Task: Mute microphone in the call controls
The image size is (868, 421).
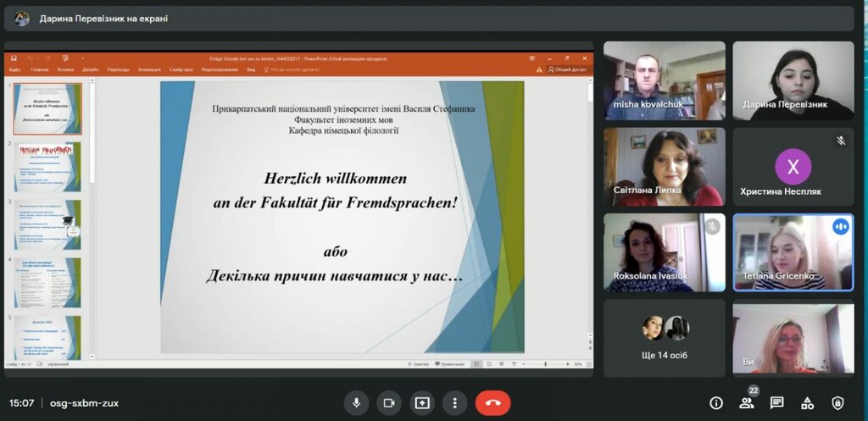Action: click(357, 402)
